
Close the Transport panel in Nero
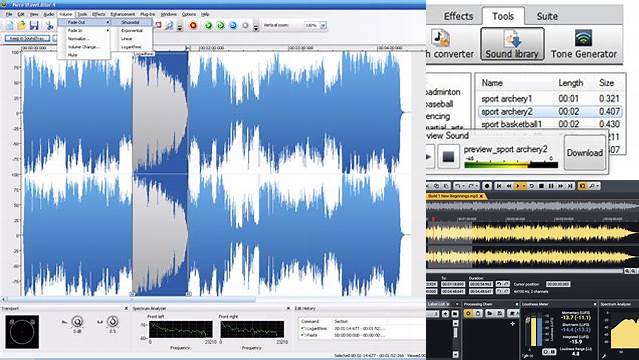pyautogui.click(x=126, y=309)
